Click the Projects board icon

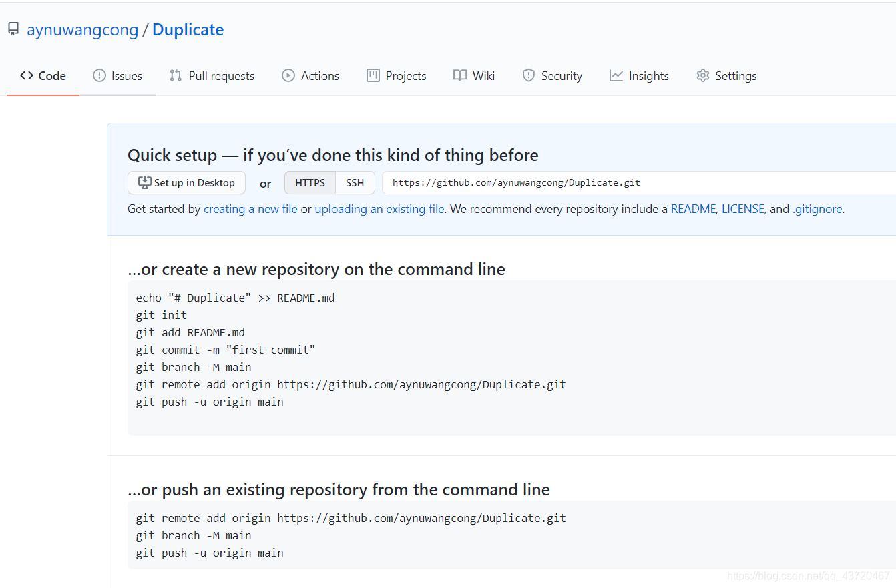coord(373,75)
